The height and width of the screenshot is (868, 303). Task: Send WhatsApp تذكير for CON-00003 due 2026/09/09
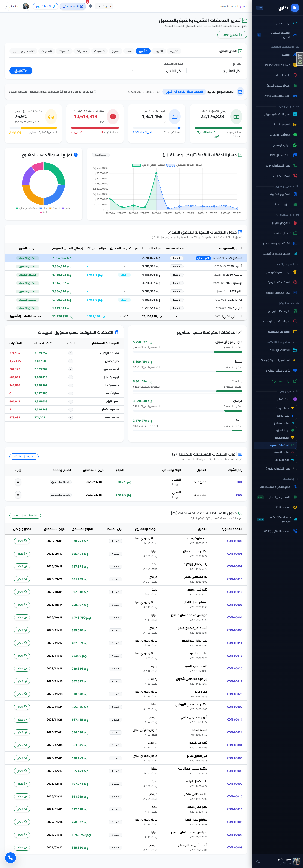[x=22, y=541]
